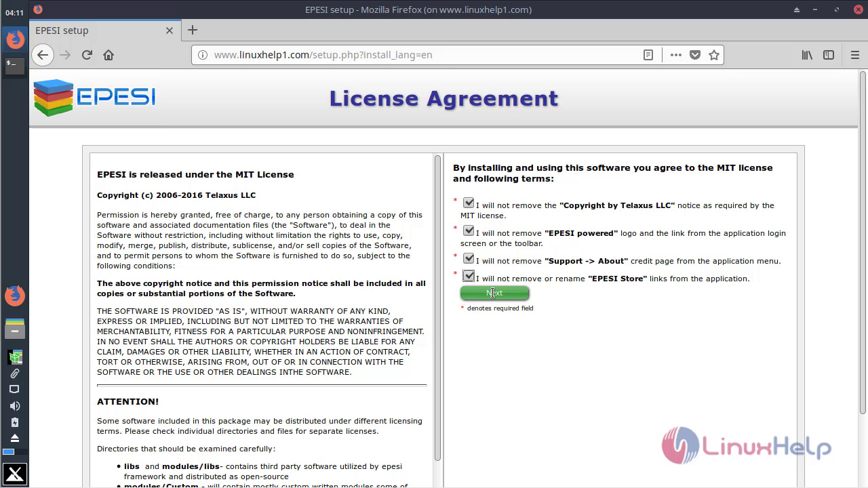Close the EPESI setup tab
The image size is (868, 488).
pyautogui.click(x=170, y=30)
